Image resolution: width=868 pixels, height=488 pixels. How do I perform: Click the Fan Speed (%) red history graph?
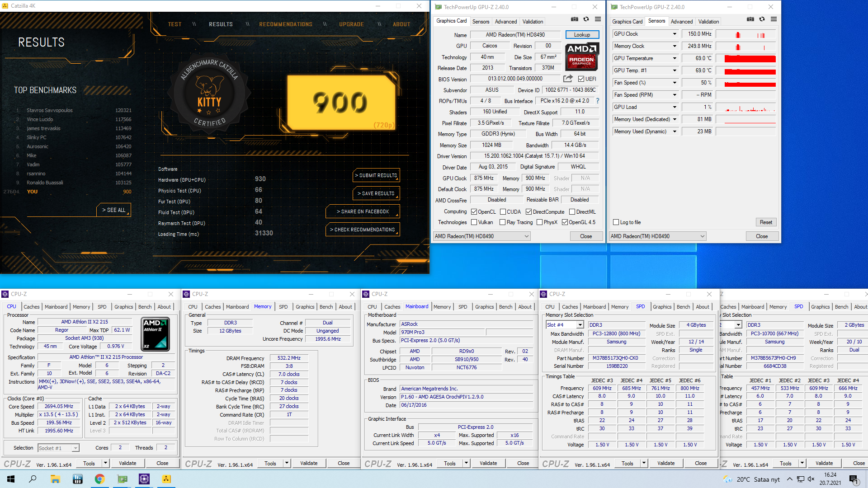click(746, 83)
